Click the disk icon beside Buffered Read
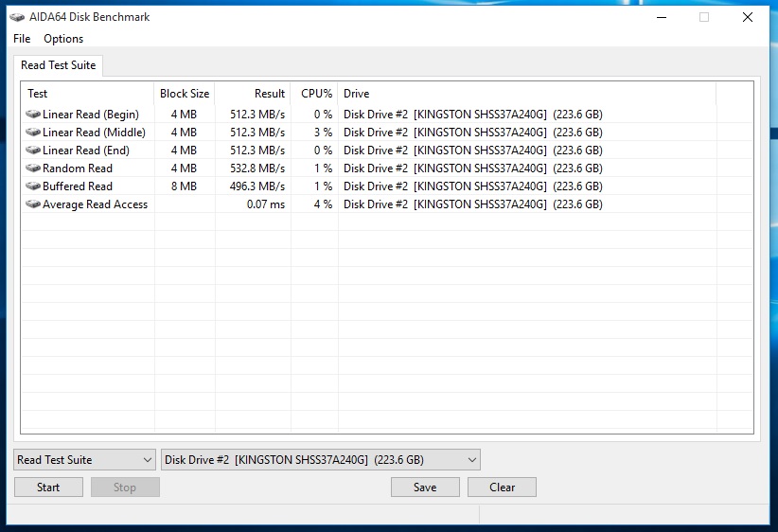The width and height of the screenshot is (778, 532). pos(33,186)
